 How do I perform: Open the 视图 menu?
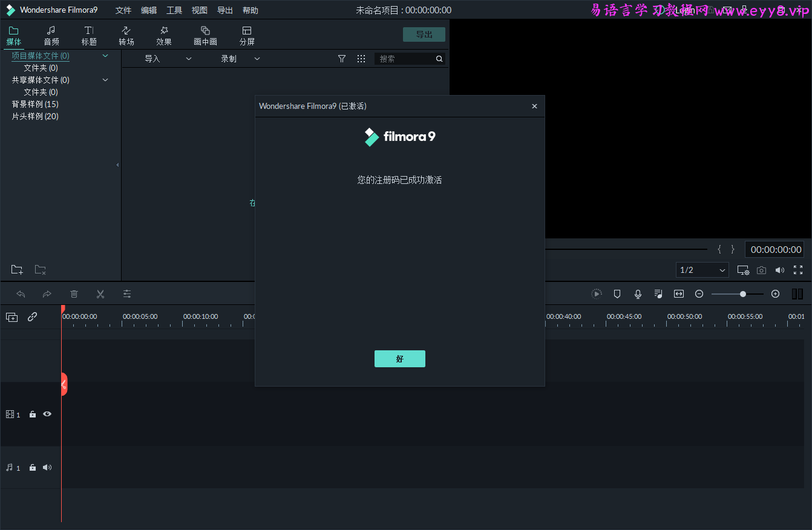tap(200, 10)
